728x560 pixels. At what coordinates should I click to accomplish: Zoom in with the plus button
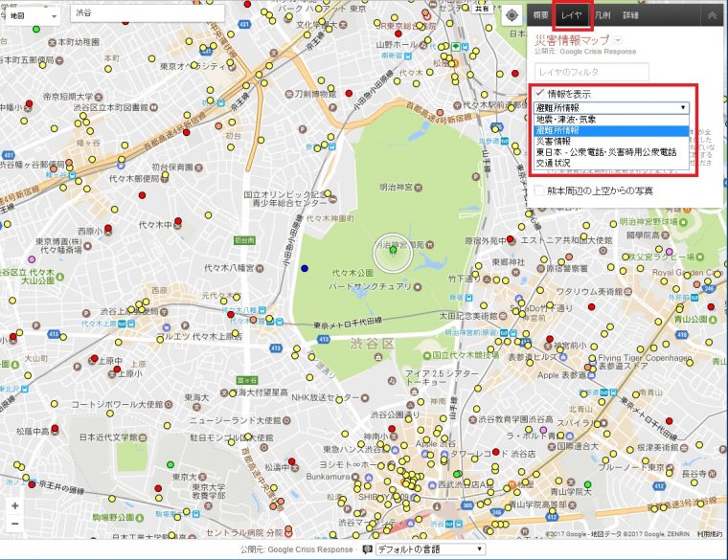(15, 505)
